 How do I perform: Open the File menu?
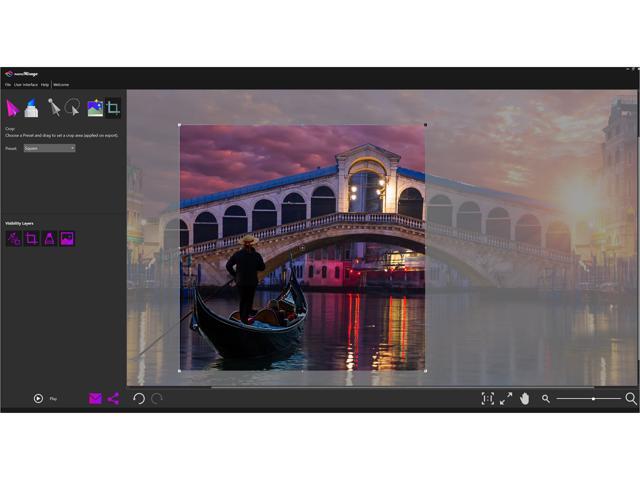coord(8,85)
